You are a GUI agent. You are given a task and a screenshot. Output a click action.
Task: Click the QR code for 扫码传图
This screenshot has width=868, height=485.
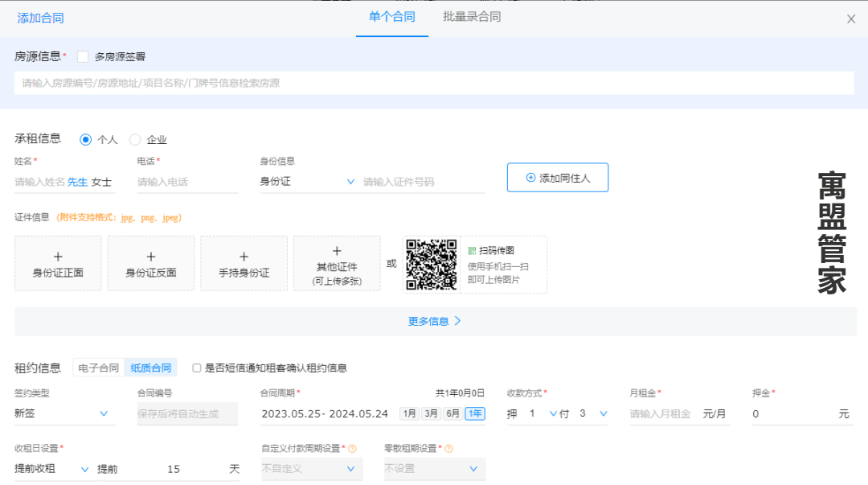pyautogui.click(x=432, y=265)
